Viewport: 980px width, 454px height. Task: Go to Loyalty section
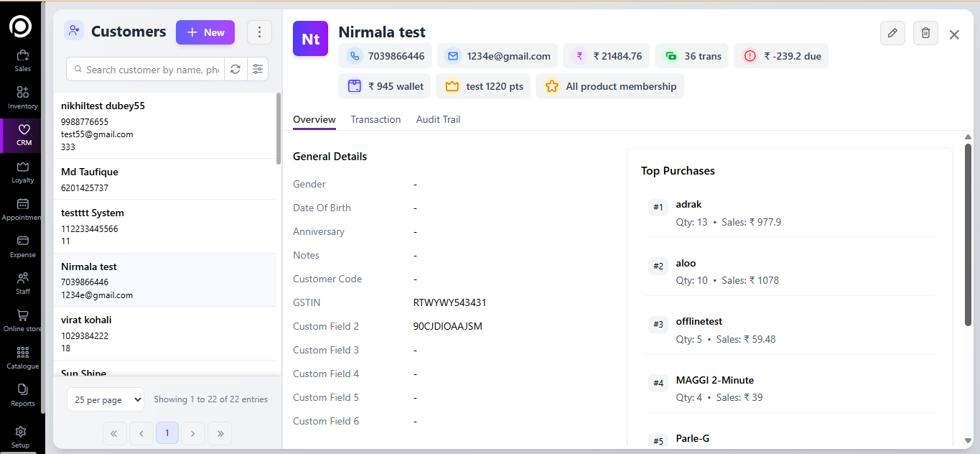click(22, 172)
